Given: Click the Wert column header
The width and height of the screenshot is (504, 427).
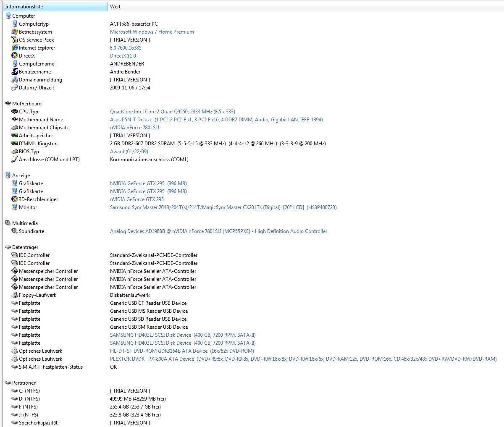Looking at the screenshot, I should [x=306, y=7].
